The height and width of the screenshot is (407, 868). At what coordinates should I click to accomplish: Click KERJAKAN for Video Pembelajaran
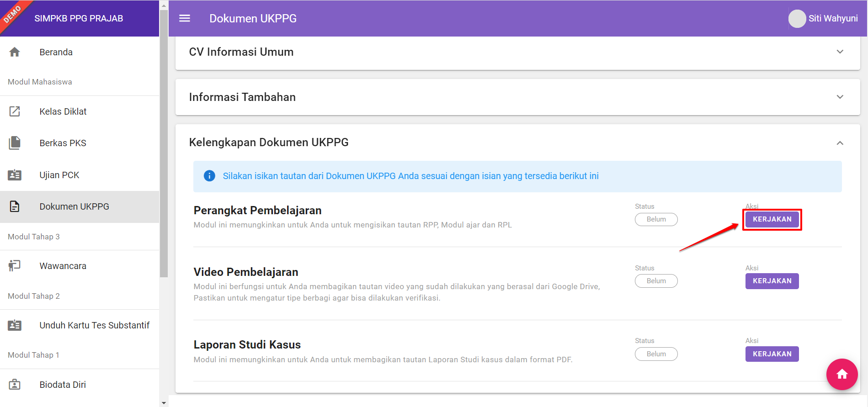pos(772,281)
